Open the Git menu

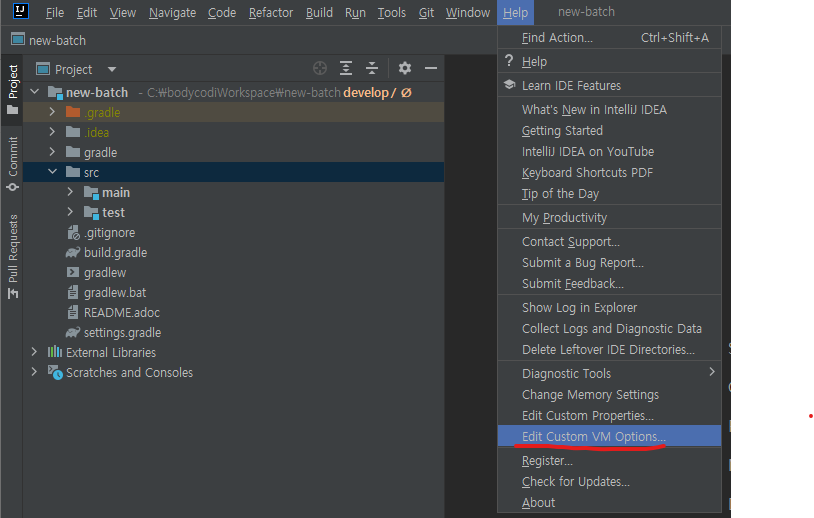point(426,12)
